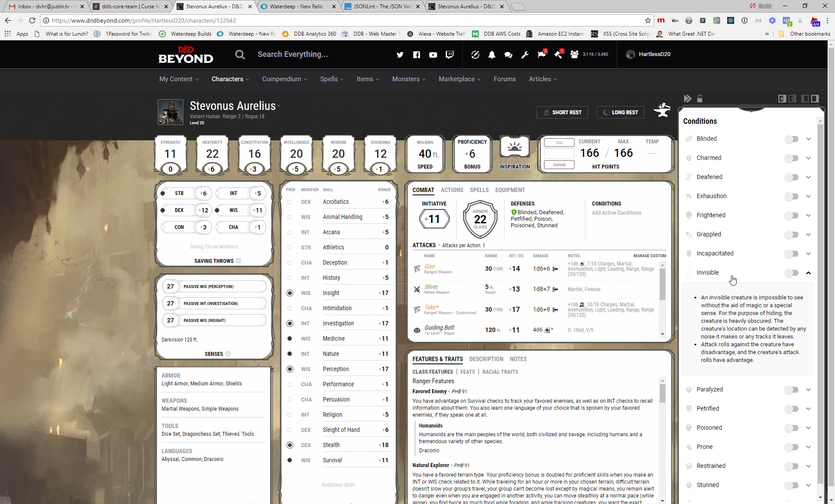Viewport: 835px width, 504px height.
Task: Click the features list scrollbar
Action: [x=663, y=393]
